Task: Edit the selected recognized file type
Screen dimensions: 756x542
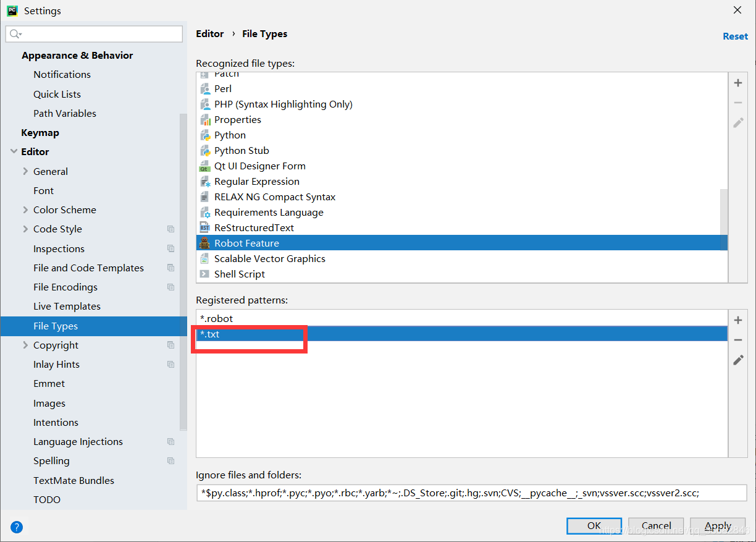Action: pos(738,122)
